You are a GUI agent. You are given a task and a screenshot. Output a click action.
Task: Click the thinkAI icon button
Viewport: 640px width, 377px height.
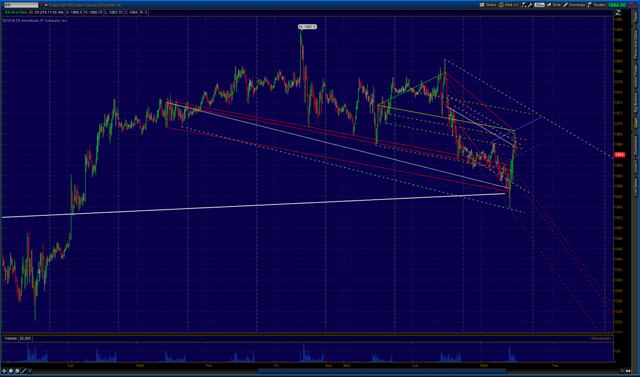coord(509,5)
